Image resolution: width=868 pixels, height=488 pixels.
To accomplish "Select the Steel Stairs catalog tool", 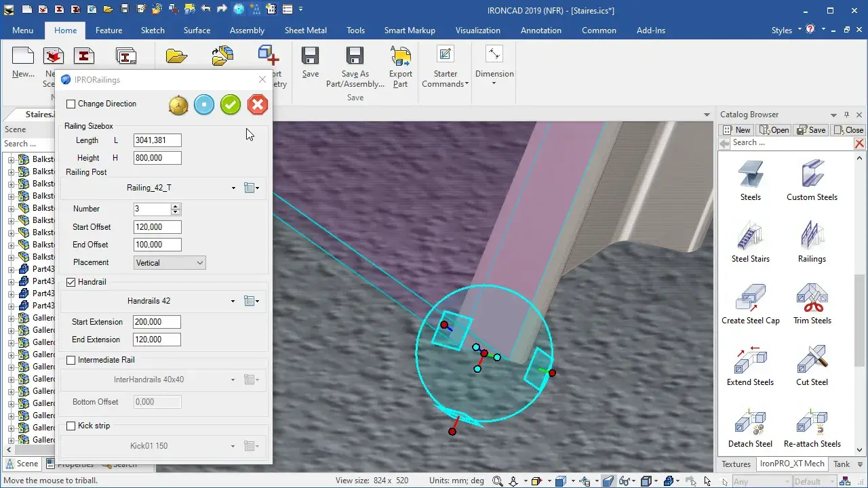I will coord(751,243).
